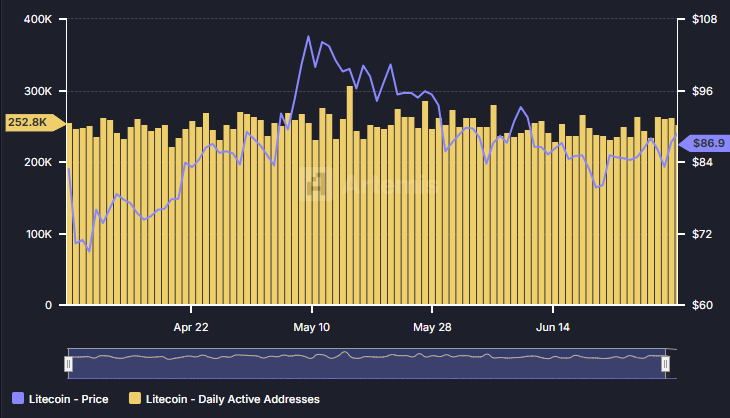Click the 252.8K address value marker
730x418 pixels.
click(35, 122)
